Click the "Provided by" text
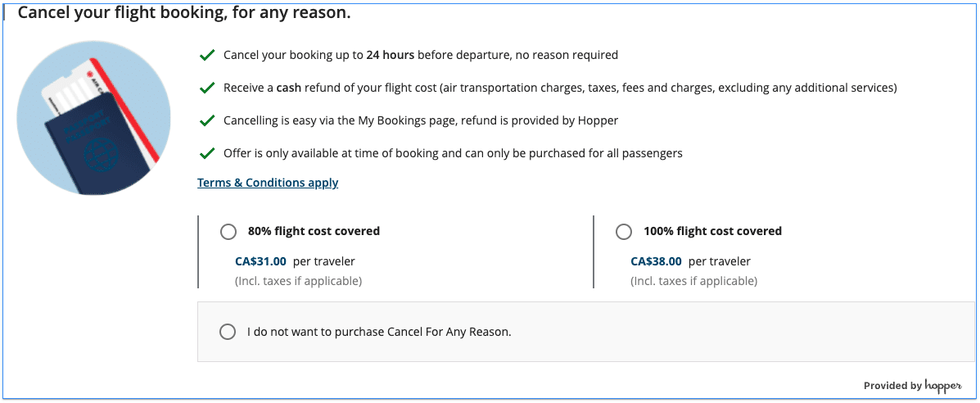The width and height of the screenshot is (980, 403). pyautogui.click(x=892, y=386)
